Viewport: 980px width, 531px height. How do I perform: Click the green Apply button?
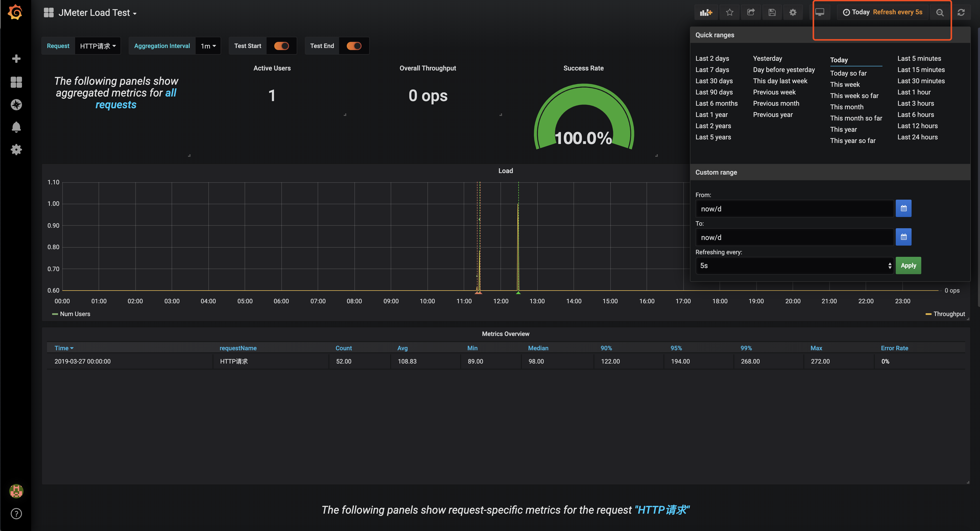908,265
